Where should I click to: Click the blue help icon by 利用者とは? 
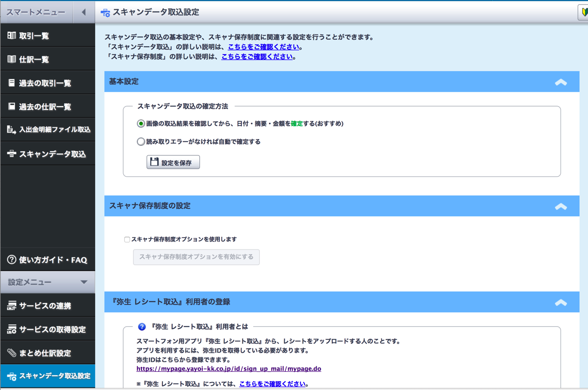pos(142,327)
